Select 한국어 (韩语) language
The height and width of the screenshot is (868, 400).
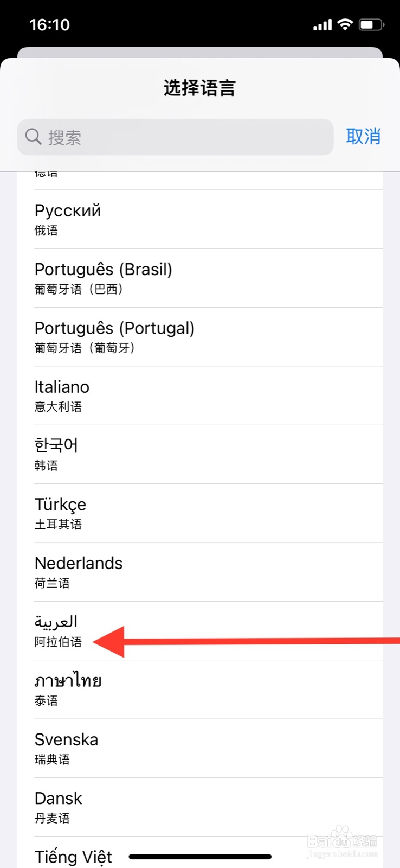(x=208, y=454)
